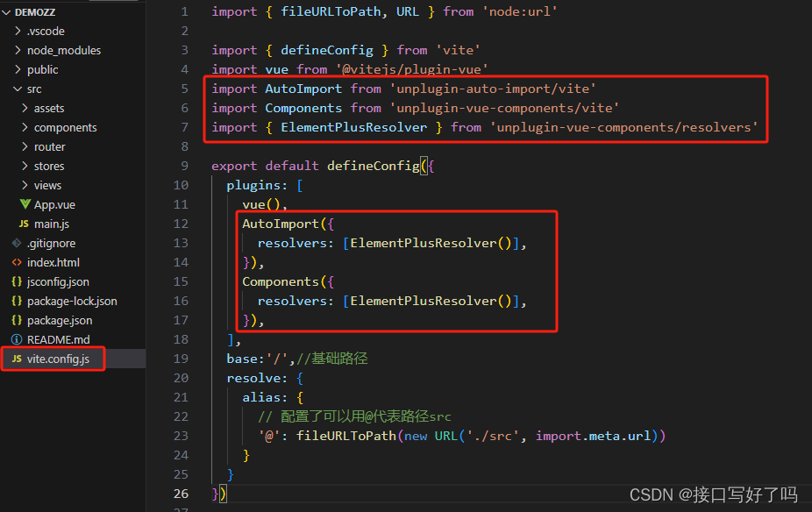Open index.html from the file tree
The image size is (812, 512).
tap(53, 262)
